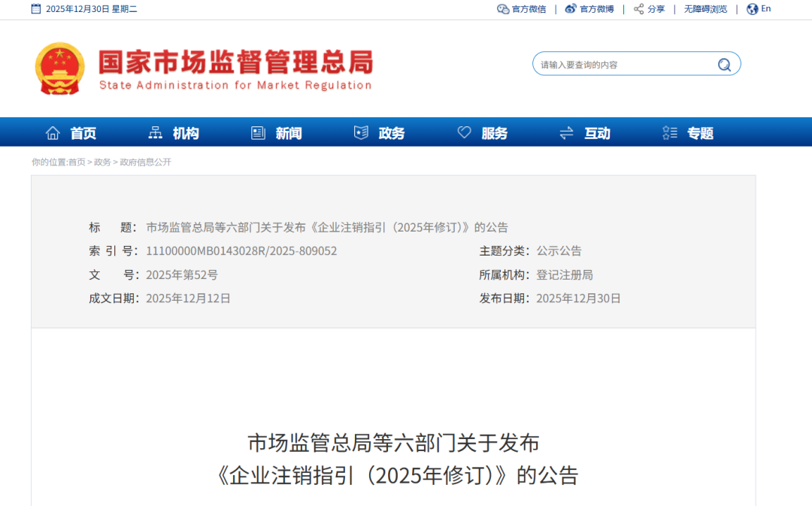Screen dimensions: 812x506
Task: Go to 政务 in the breadcrumb
Action: click(x=102, y=162)
